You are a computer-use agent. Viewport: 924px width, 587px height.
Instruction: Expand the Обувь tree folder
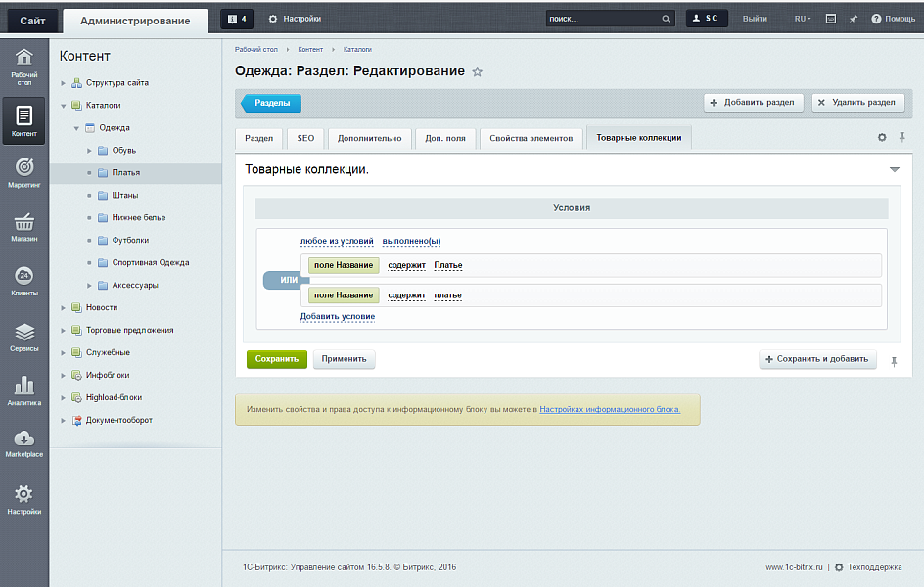pos(89,150)
